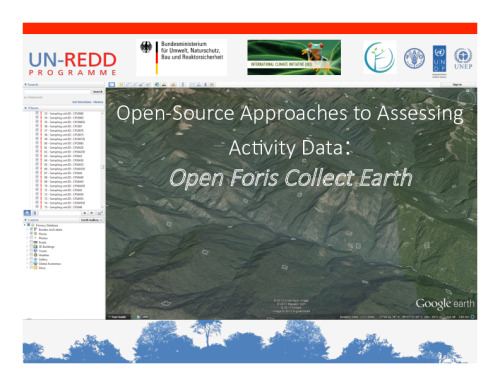Click the icon right of search-places icon

tap(35, 213)
